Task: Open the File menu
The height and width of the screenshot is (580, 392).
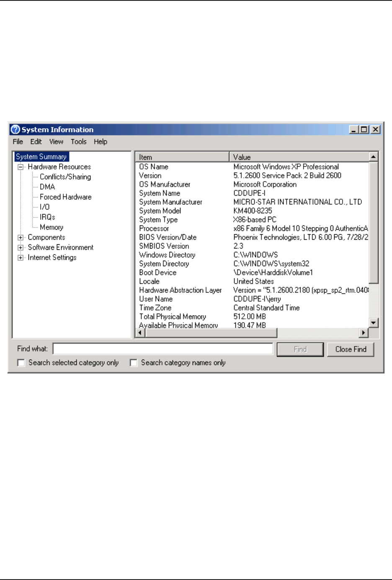Action: pyautogui.click(x=18, y=142)
